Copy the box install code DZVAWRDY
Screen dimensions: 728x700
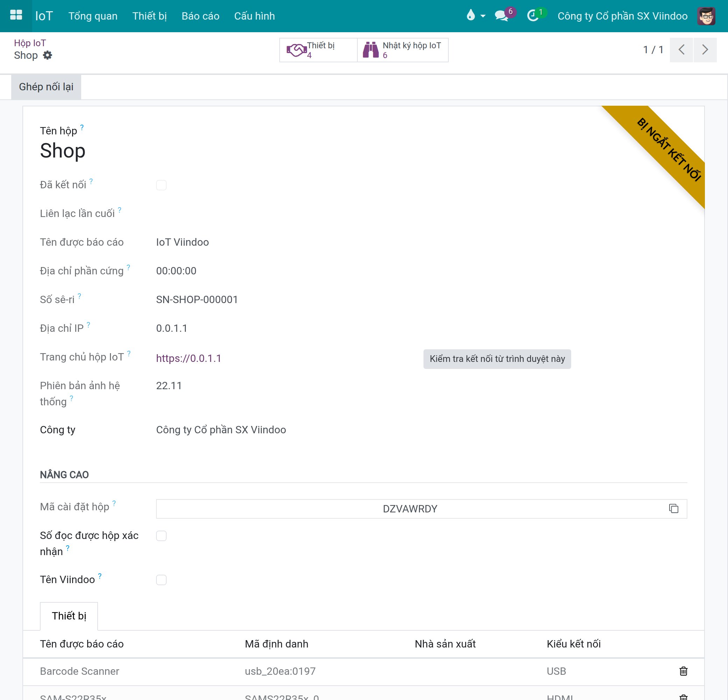[673, 509]
